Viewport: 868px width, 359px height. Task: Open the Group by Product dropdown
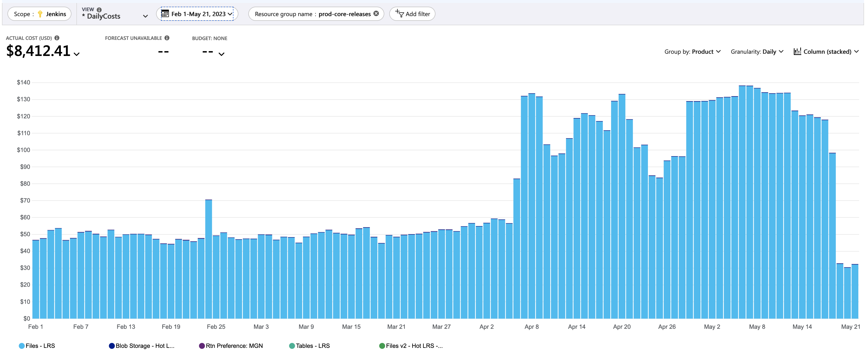(x=692, y=52)
